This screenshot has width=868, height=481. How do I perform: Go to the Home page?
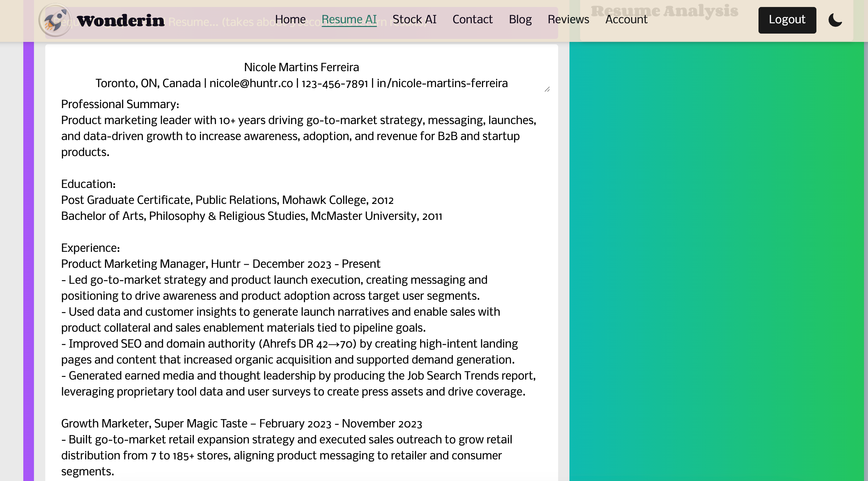click(x=290, y=20)
